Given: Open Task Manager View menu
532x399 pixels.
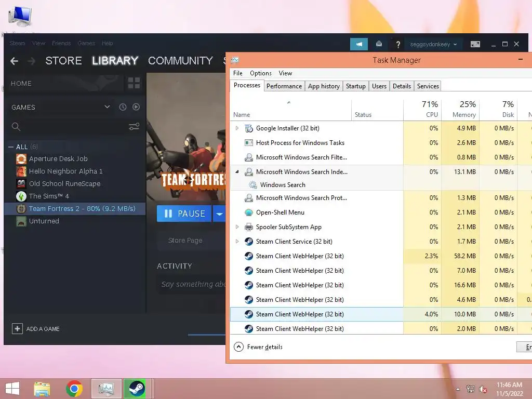Looking at the screenshot, I should point(285,73).
